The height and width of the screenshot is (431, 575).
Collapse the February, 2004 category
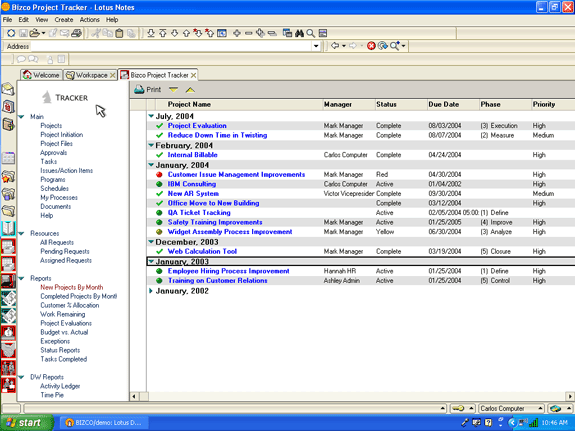point(151,145)
